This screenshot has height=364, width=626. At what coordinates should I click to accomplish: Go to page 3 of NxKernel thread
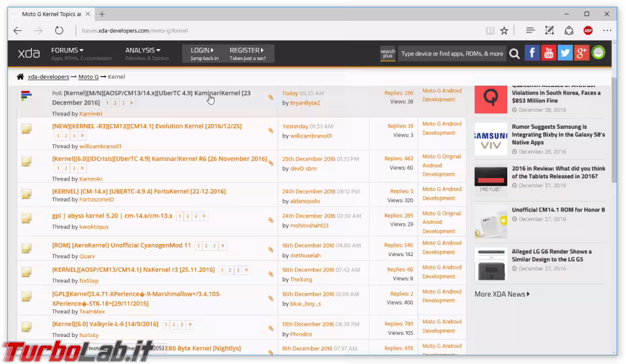click(238, 270)
